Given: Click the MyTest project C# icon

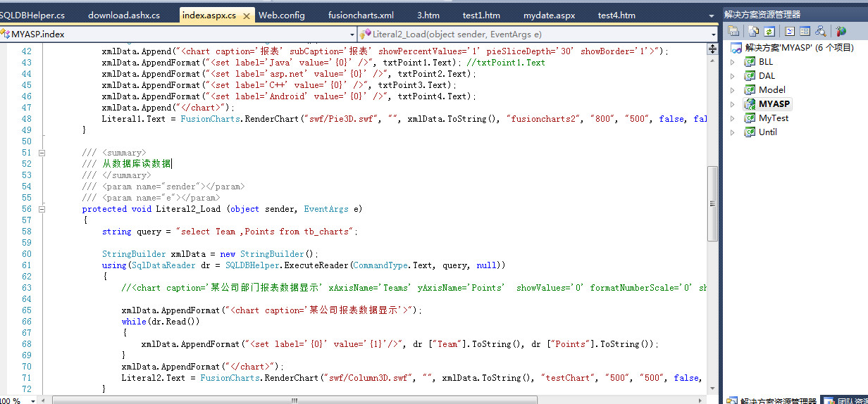Looking at the screenshot, I should click(x=750, y=118).
